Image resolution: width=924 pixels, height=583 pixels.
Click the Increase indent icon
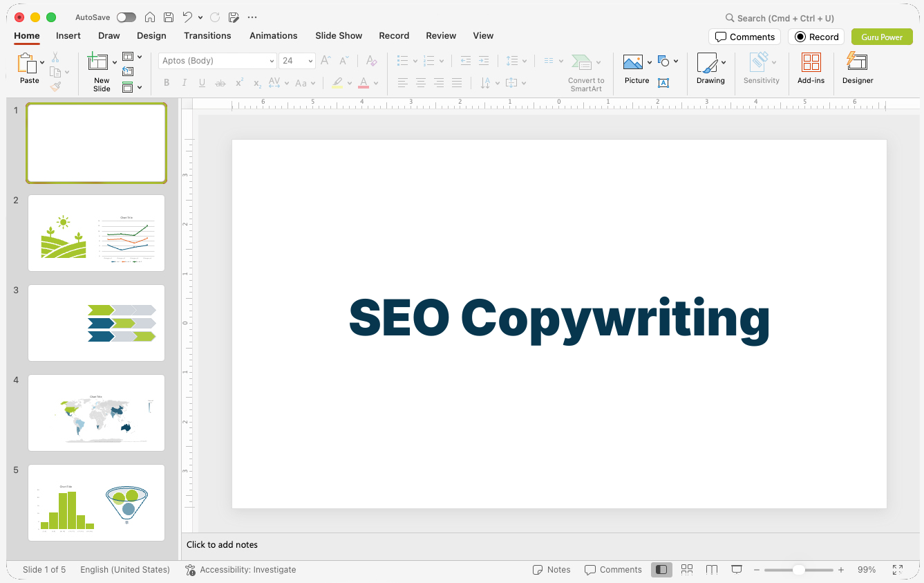[484, 61]
